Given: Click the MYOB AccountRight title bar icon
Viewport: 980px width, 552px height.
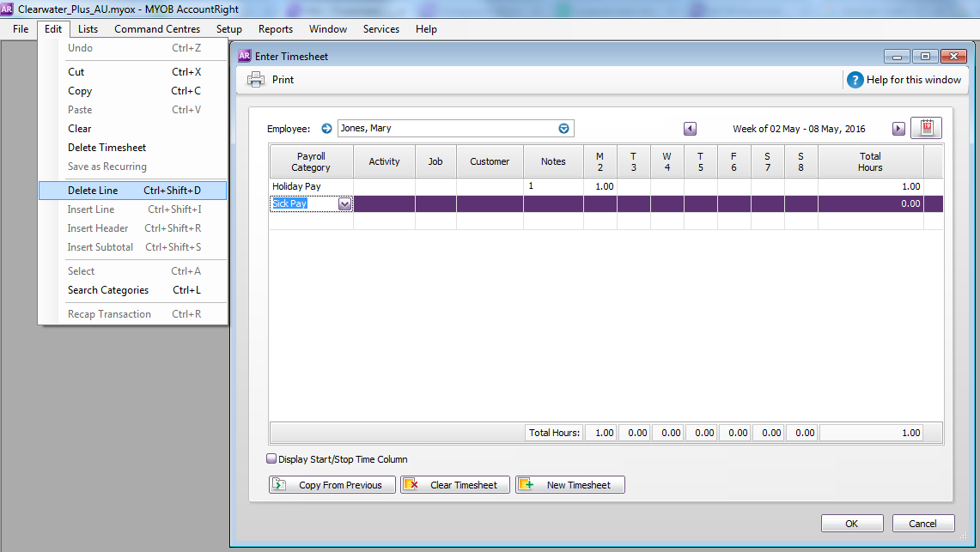Looking at the screenshot, I should point(8,8).
